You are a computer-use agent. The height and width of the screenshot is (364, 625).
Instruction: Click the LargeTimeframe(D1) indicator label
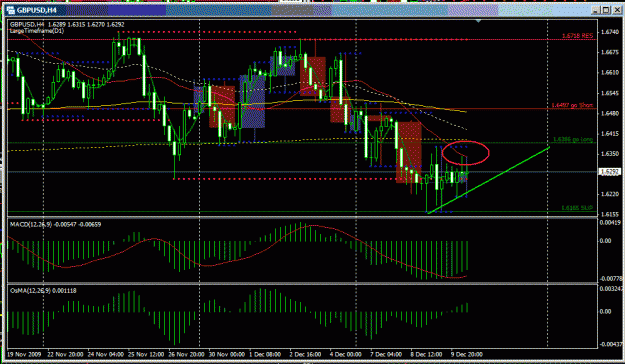(37, 31)
